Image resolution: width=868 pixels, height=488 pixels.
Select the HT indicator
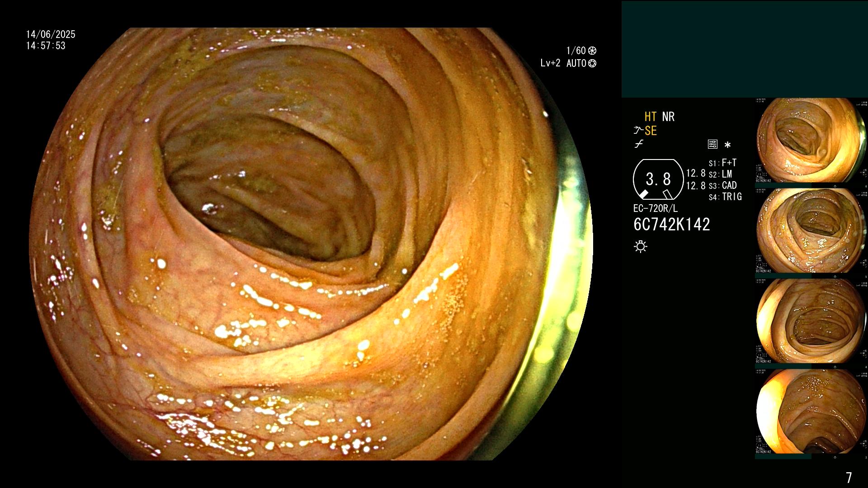click(x=650, y=117)
